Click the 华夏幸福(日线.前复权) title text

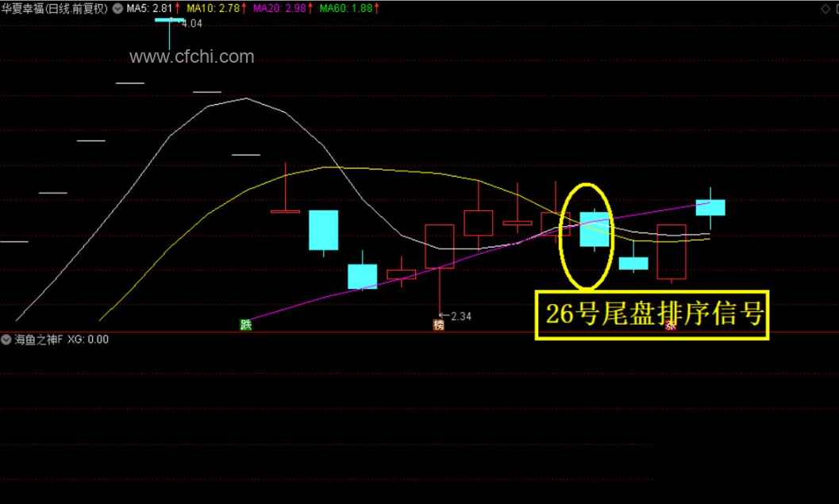point(55,9)
